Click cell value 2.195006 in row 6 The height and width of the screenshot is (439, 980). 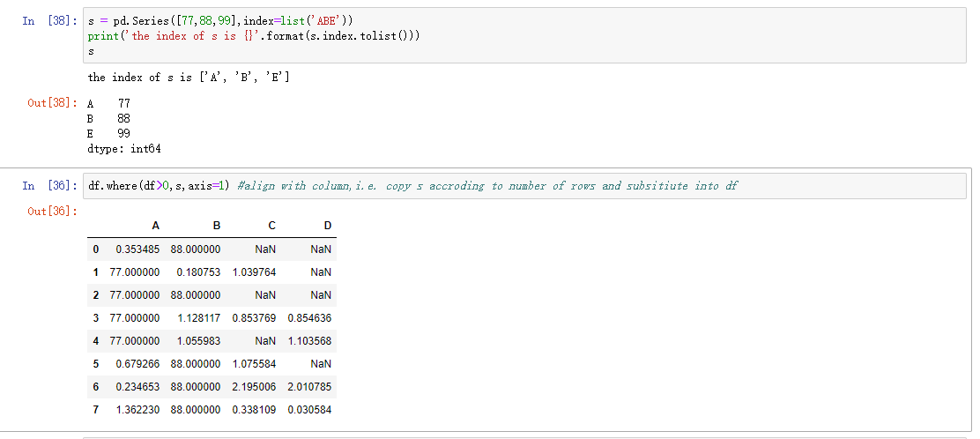pos(254,386)
